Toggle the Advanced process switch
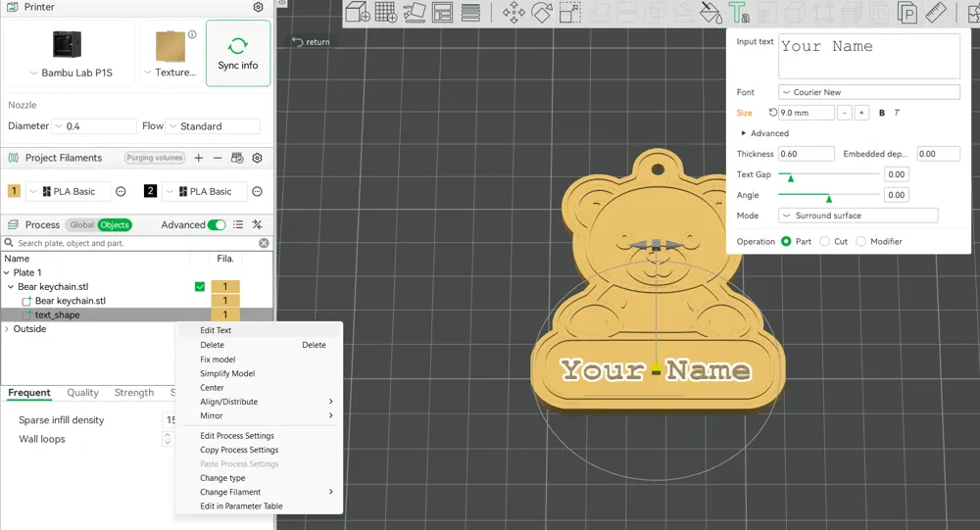Image resolution: width=980 pixels, height=530 pixels. point(217,224)
